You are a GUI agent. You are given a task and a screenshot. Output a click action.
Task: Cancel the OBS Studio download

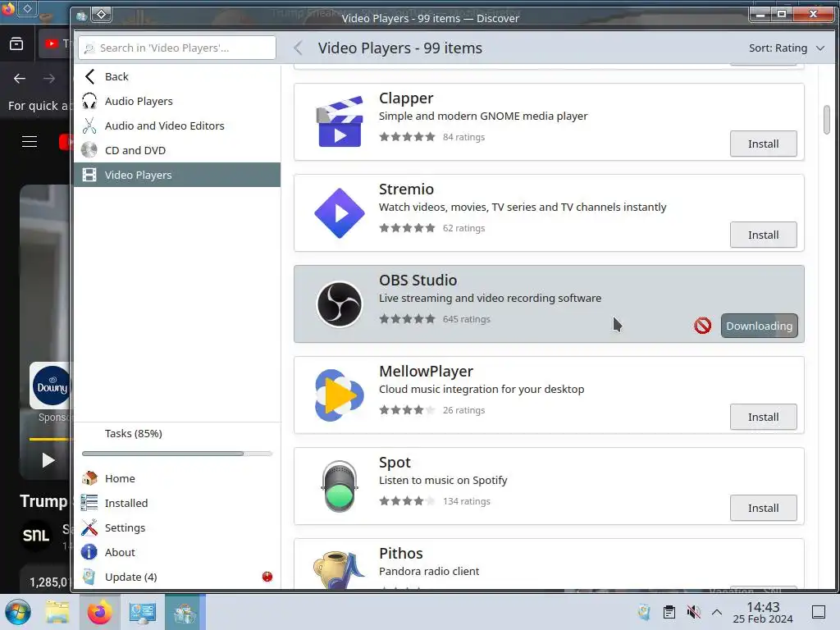[x=702, y=326]
